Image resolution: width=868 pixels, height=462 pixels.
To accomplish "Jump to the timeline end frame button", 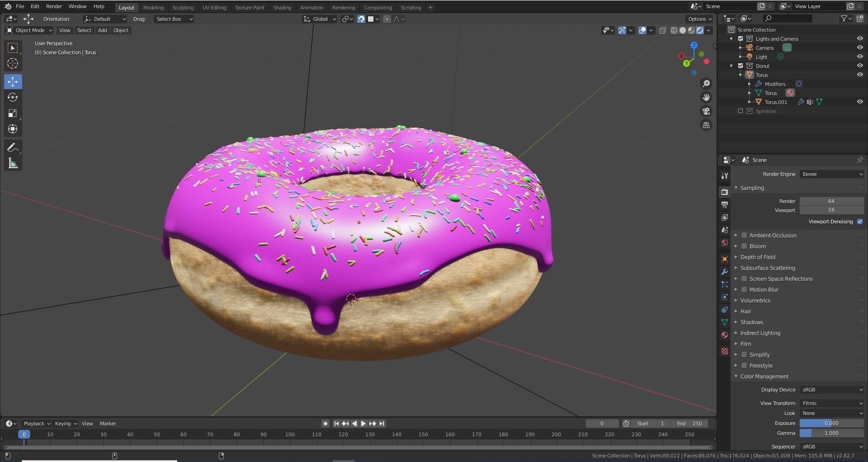I will 382,424.
